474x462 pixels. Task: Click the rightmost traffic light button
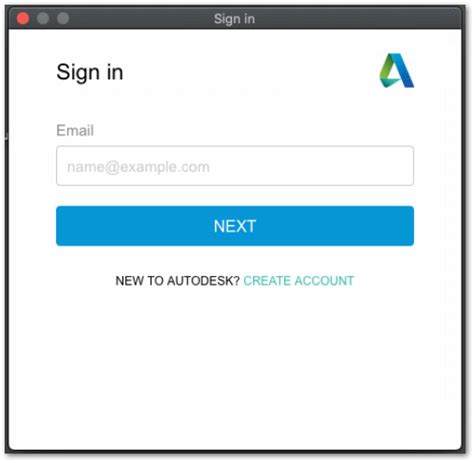click(x=63, y=18)
